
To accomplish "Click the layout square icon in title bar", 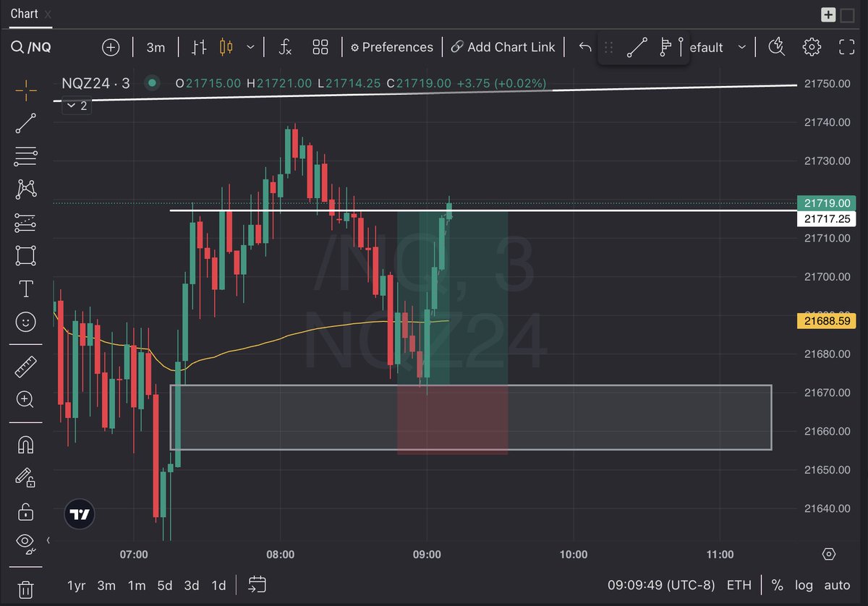I will 847,14.
